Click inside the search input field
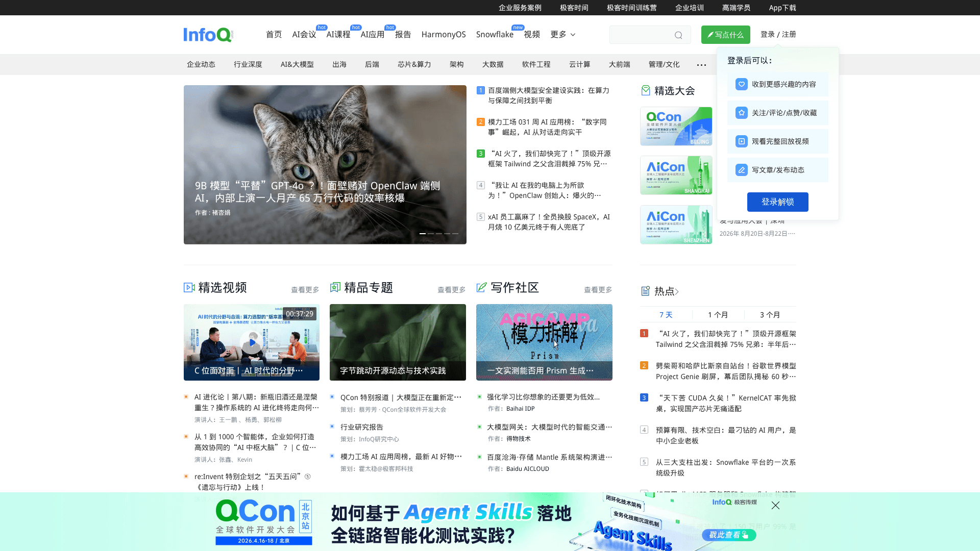 pos(643,35)
